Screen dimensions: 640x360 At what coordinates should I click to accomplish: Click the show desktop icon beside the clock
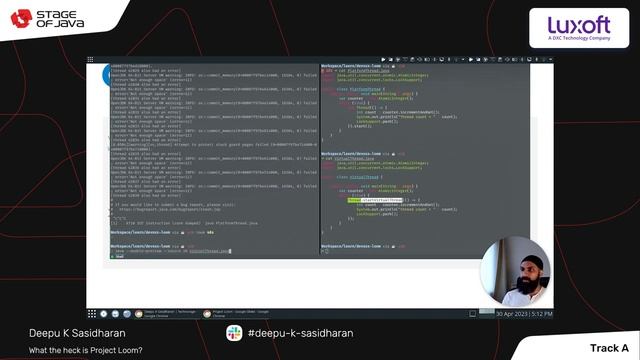(473, 313)
